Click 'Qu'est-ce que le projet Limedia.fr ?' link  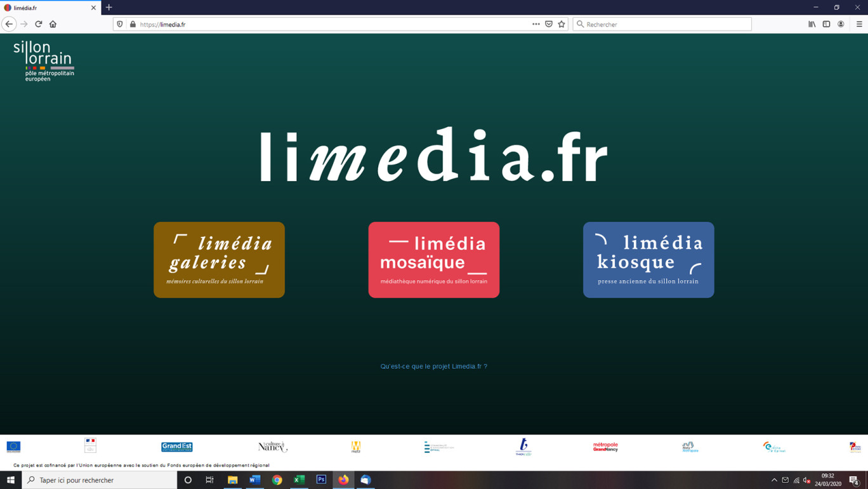coord(434,366)
